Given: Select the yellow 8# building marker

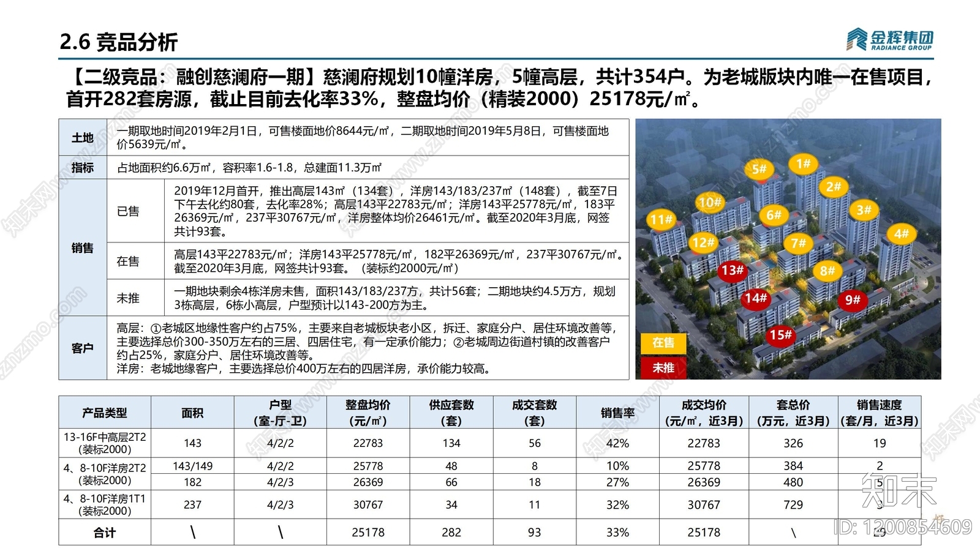Looking at the screenshot, I should tap(827, 271).
